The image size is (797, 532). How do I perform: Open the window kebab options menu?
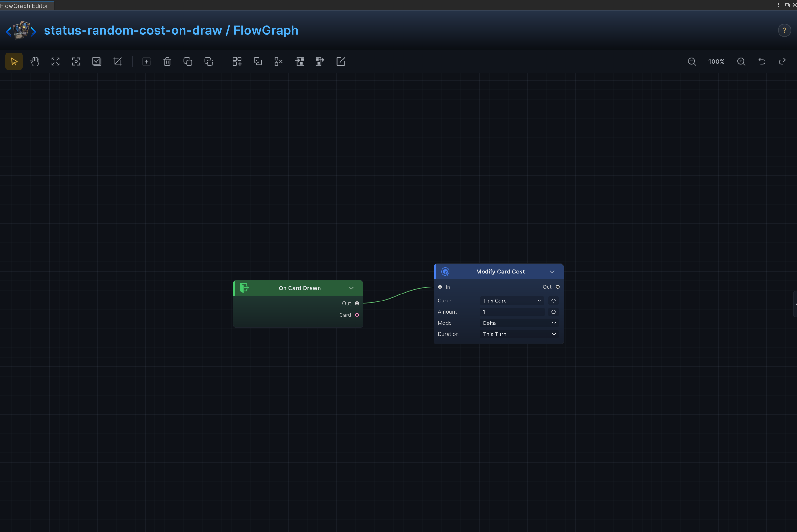click(x=779, y=5)
